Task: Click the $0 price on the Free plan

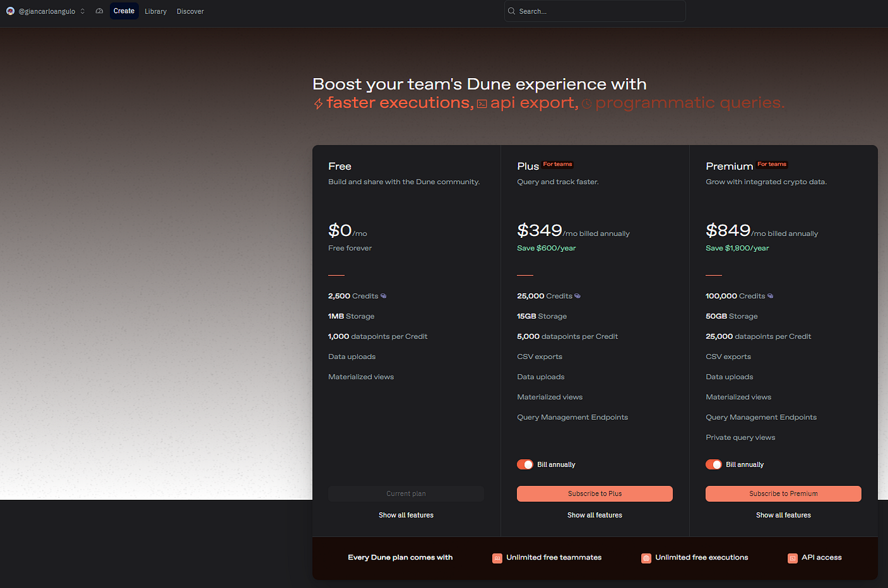Action: click(x=340, y=230)
